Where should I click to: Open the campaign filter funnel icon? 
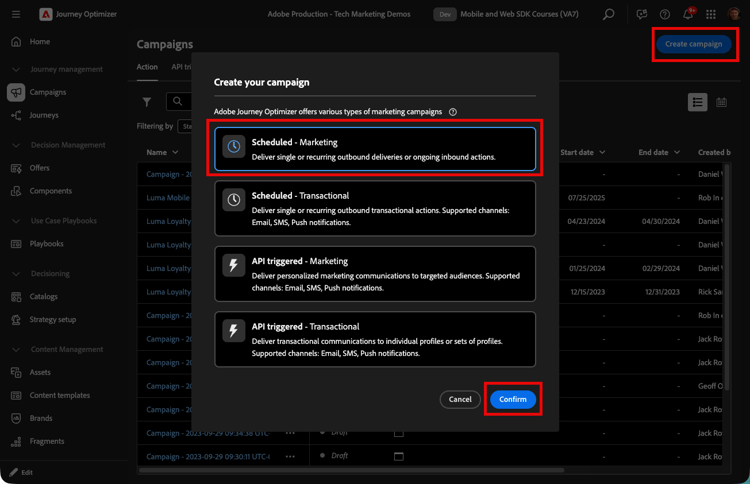(x=147, y=101)
